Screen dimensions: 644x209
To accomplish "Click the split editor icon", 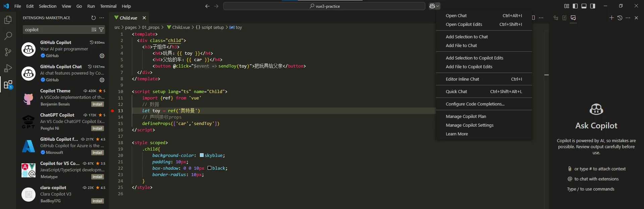I will click(533, 18).
